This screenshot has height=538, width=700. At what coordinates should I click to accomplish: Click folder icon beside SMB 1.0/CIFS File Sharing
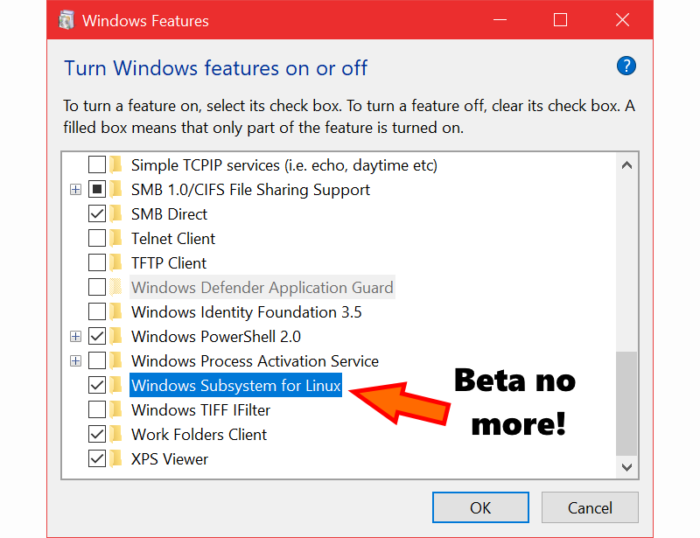coord(116,189)
